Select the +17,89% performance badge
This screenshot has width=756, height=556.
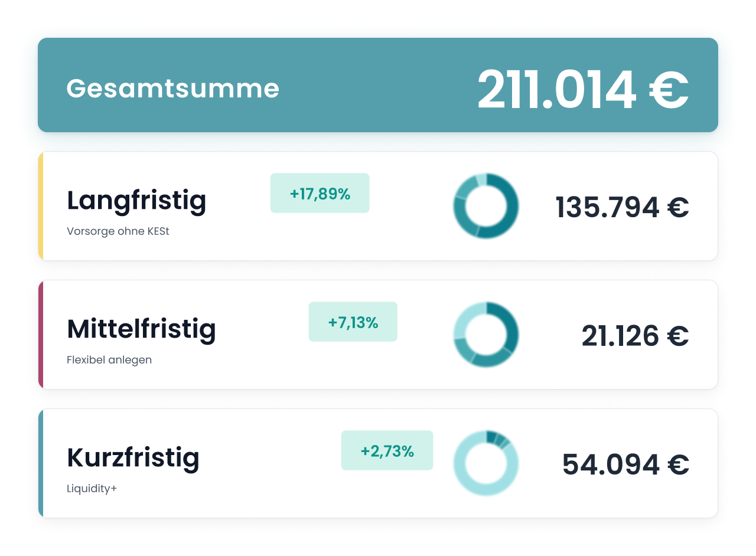pos(320,193)
